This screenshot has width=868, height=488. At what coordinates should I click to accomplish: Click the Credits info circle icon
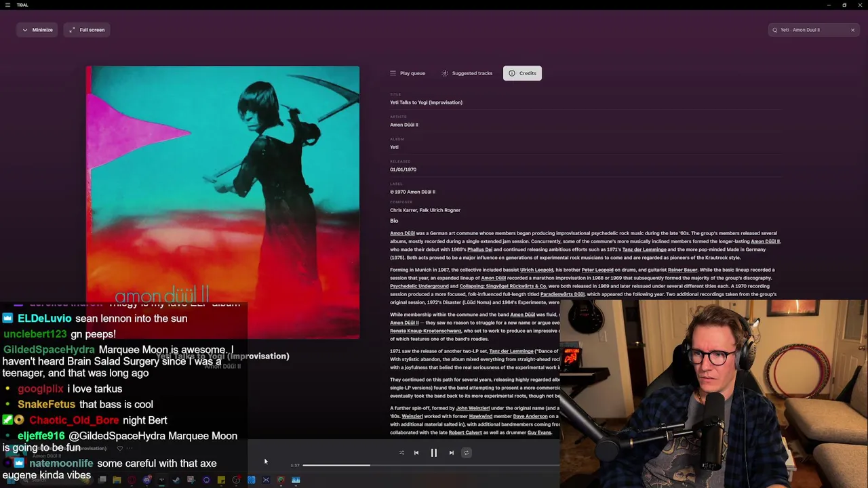click(512, 73)
